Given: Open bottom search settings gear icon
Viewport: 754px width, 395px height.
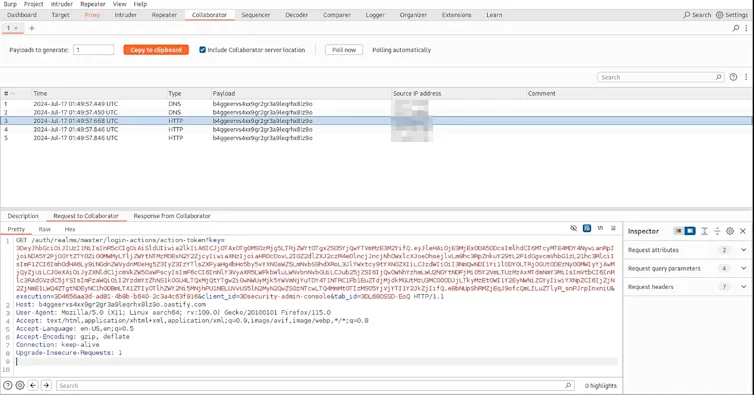Looking at the screenshot, I should coord(20,385).
